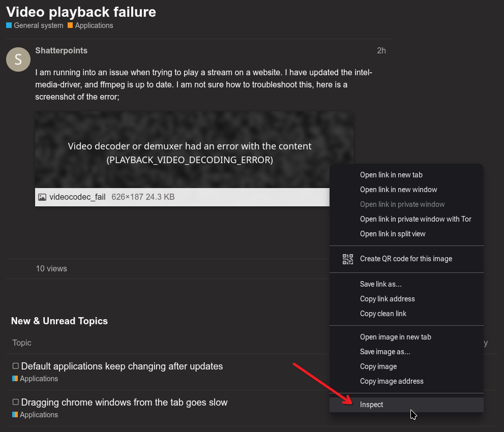The width and height of the screenshot is (504, 432).
Task: Click the blue General system category square
Action: tap(9, 25)
